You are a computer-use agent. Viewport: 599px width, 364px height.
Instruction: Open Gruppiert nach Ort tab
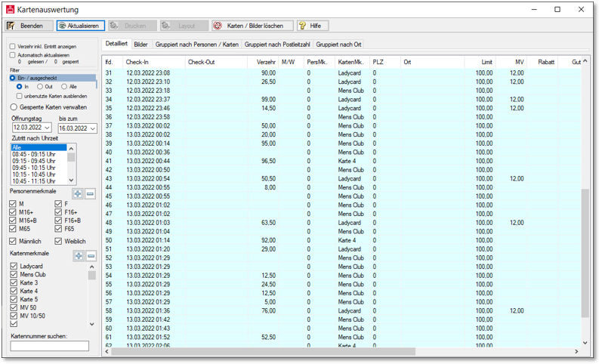click(x=338, y=45)
